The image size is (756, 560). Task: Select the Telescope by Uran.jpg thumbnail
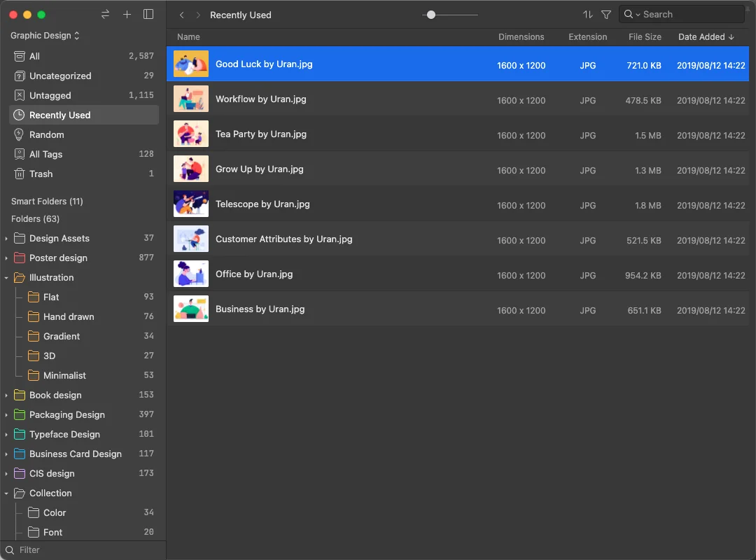pos(191,204)
